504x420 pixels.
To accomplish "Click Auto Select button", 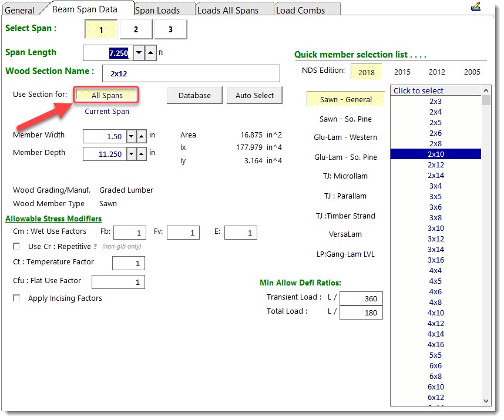I will [x=254, y=96].
